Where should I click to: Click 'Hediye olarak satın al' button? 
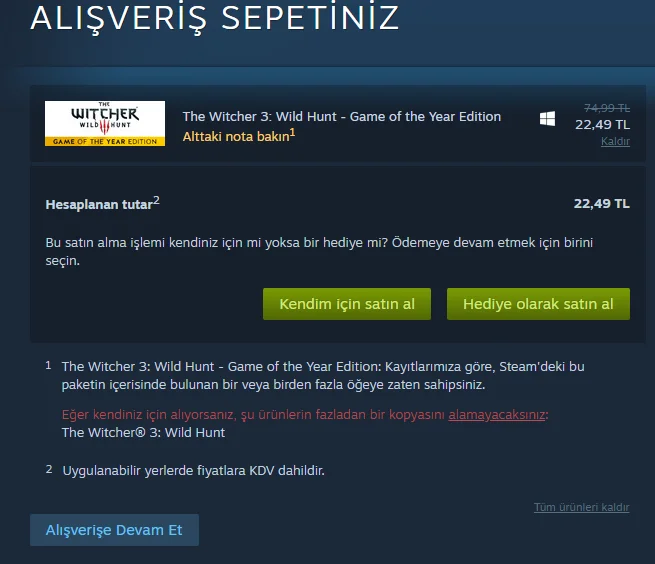coord(538,304)
